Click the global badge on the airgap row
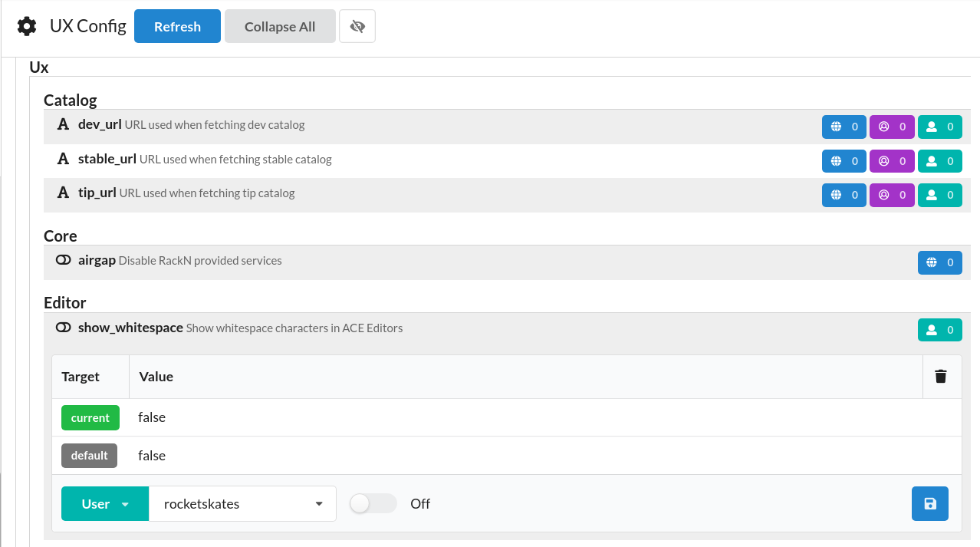The height and width of the screenshot is (547, 980). click(x=939, y=262)
